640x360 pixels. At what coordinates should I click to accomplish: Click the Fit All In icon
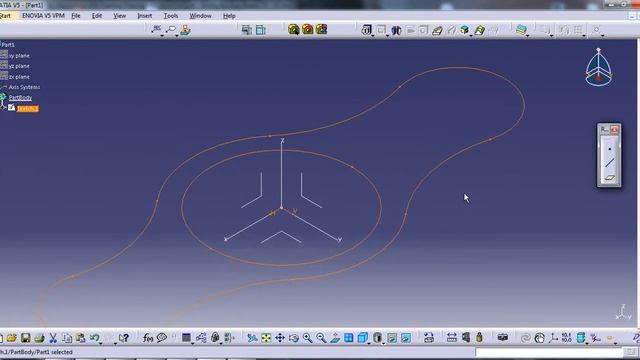click(x=266, y=338)
